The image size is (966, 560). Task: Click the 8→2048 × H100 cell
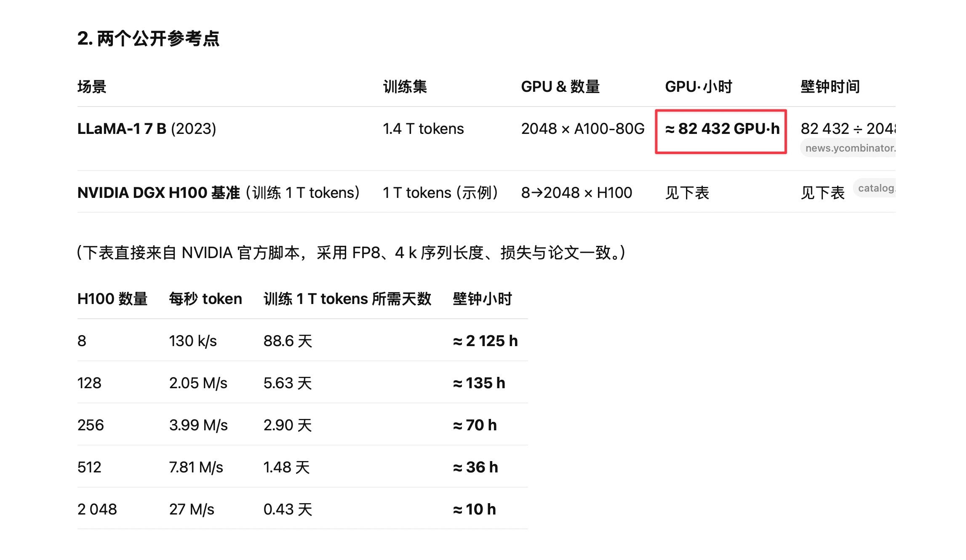coord(576,193)
